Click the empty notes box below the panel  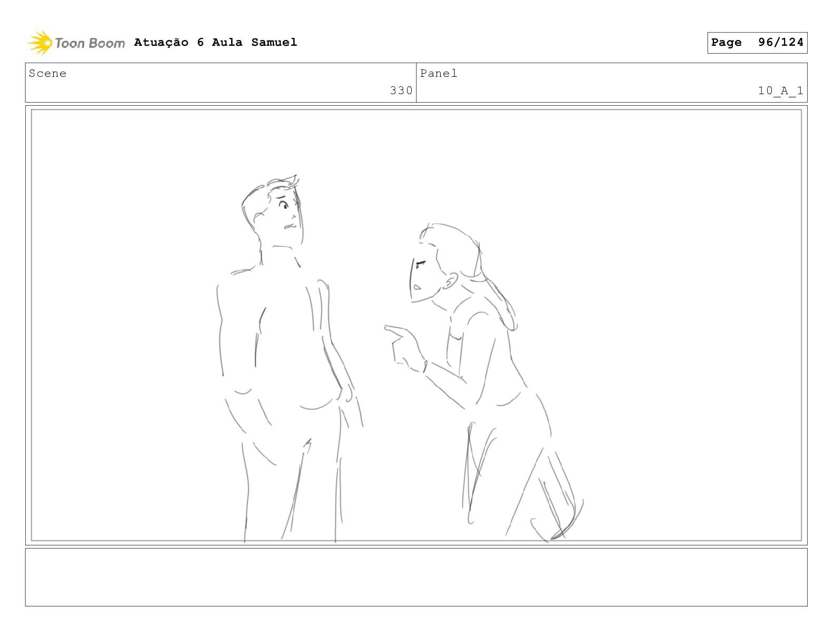click(416, 577)
